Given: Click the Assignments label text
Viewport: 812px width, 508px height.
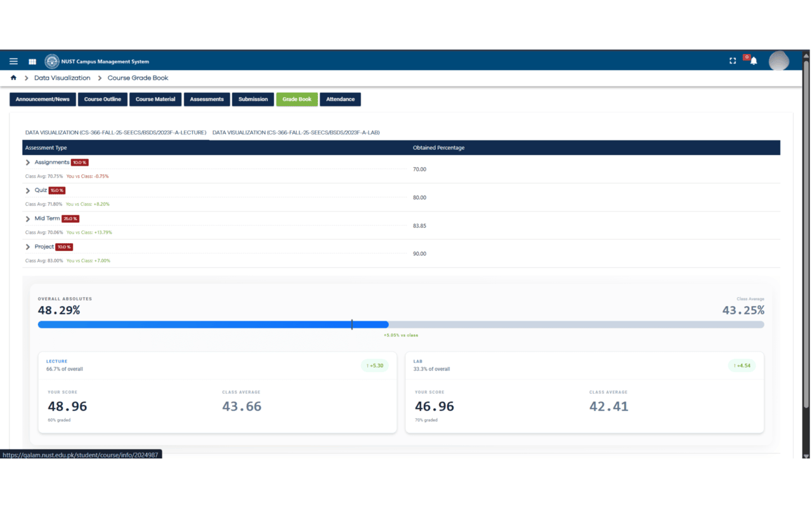Looking at the screenshot, I should [x=52, y=163].
